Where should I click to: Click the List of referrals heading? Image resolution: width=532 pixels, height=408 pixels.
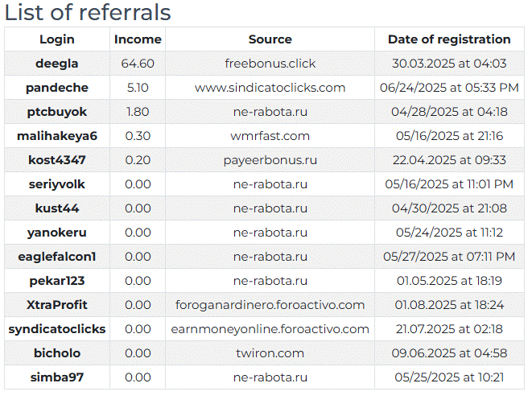(88, 12)
